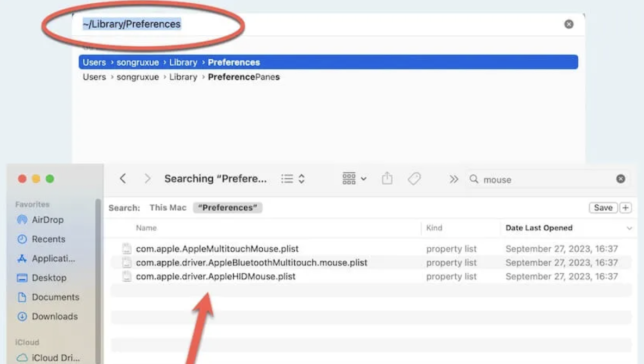Click the chevron on Date Last Opened column

tap(629, 228)
